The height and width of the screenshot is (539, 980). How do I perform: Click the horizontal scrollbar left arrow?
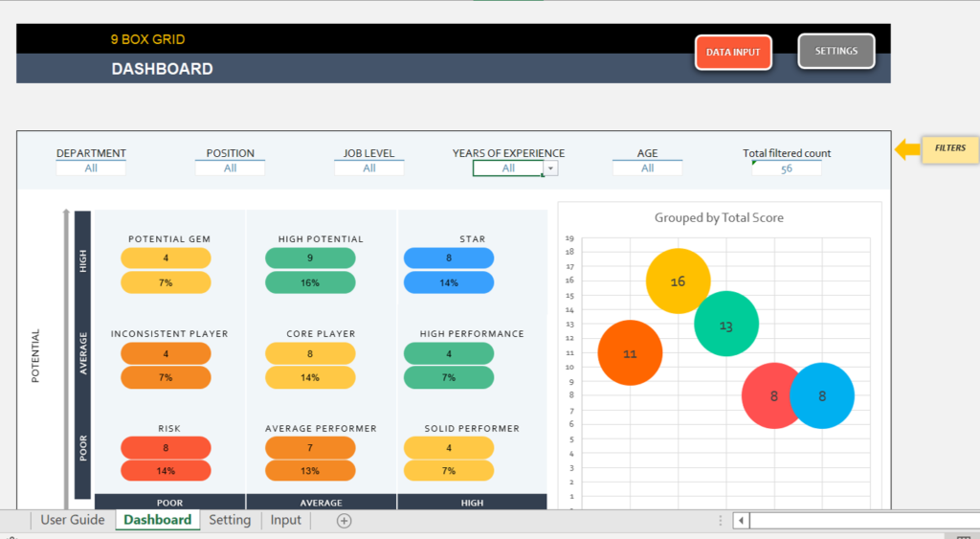(742, 520)
